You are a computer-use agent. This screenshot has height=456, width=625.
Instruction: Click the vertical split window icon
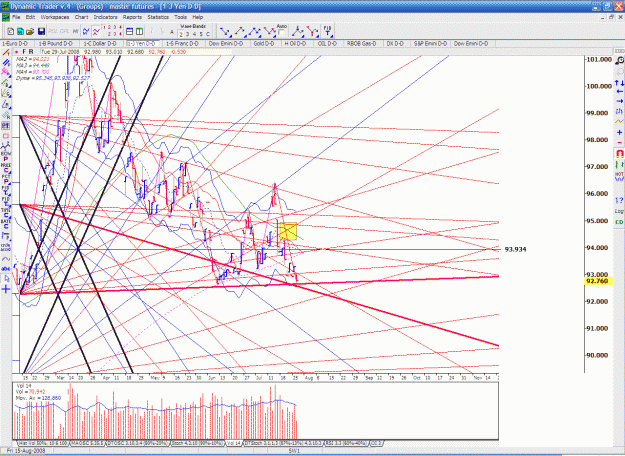(x=140, y=31)
